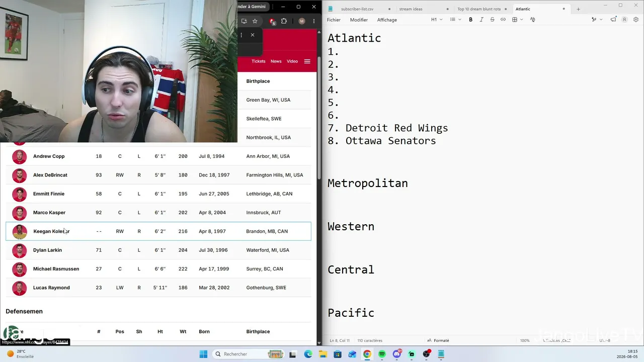
Task: Open the Video link on NHL site
Action: tap(292, 61)
